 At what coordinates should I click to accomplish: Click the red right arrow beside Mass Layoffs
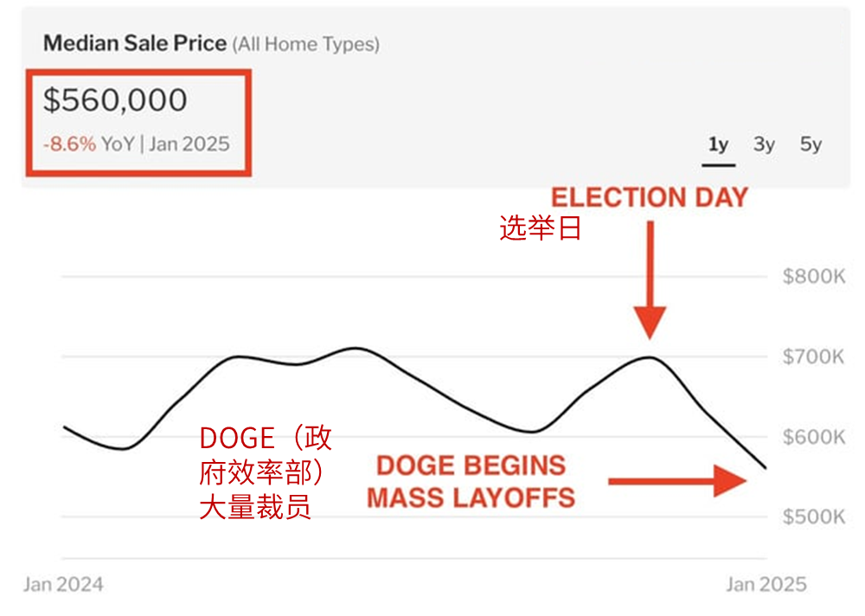(677, 481)
